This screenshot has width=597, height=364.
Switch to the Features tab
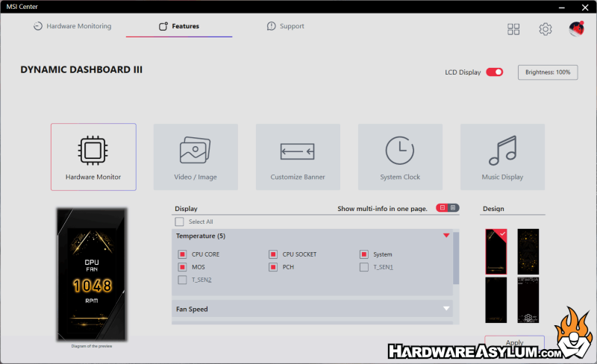click(179, 26)
